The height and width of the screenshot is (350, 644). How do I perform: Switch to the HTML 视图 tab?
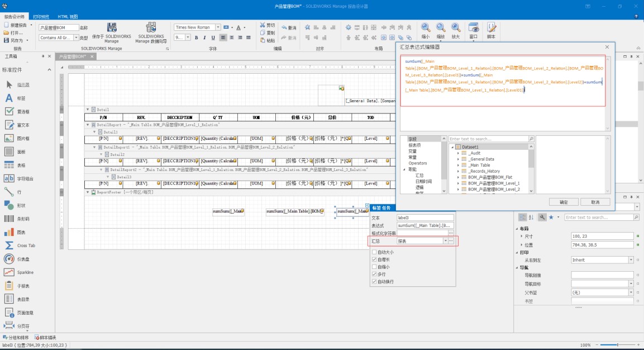[x=68, y=17]
